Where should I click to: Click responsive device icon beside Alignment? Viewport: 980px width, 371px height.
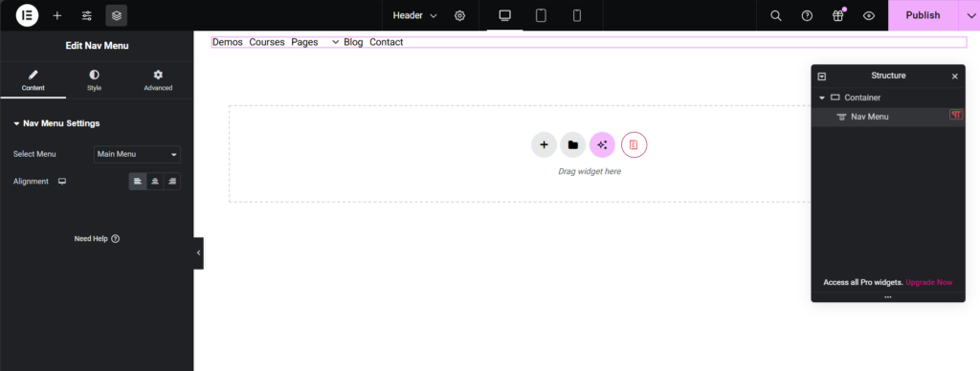click(x=62, y=182)
